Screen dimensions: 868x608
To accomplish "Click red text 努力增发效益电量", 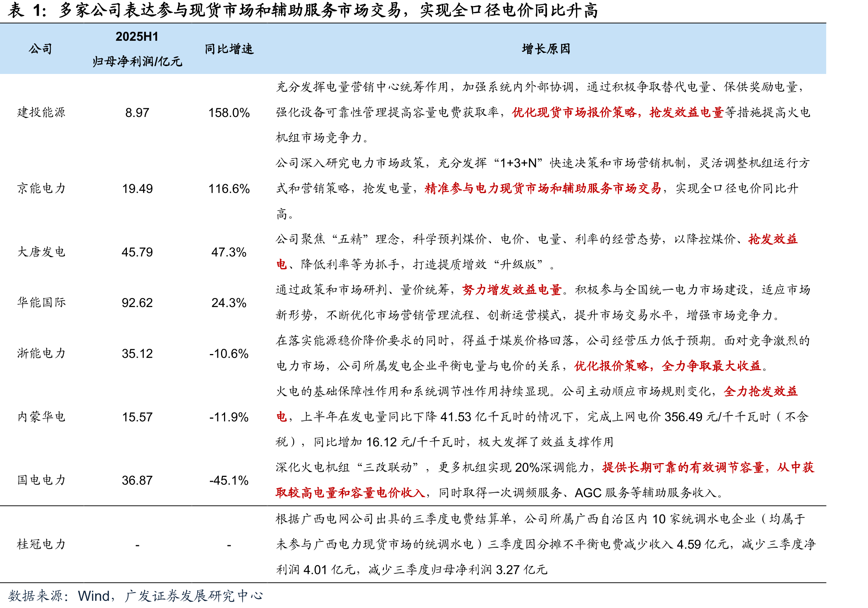I will coord(512,290).
